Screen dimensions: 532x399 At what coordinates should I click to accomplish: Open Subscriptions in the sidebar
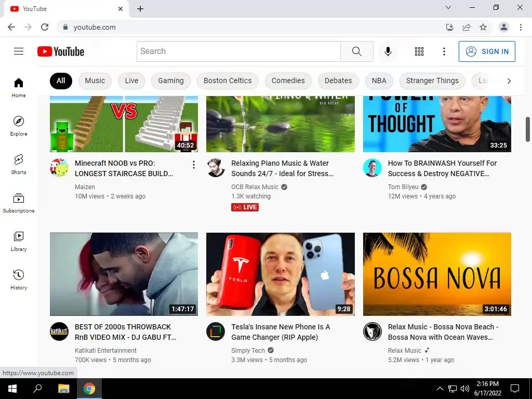click(x=19, y=203)
